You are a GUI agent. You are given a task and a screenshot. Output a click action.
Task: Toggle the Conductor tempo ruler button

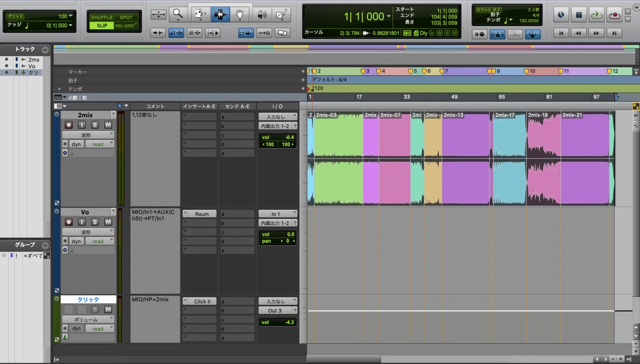click(533, 34)
